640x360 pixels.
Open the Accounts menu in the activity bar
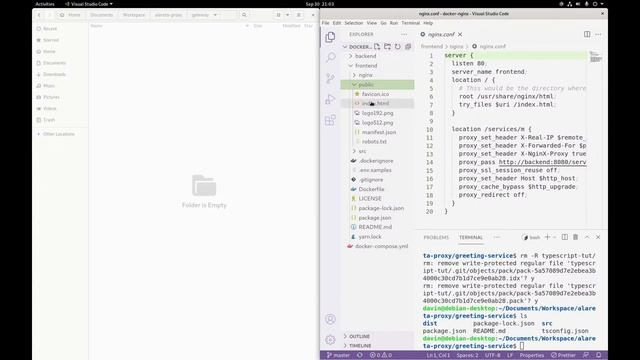click(330, 319)
